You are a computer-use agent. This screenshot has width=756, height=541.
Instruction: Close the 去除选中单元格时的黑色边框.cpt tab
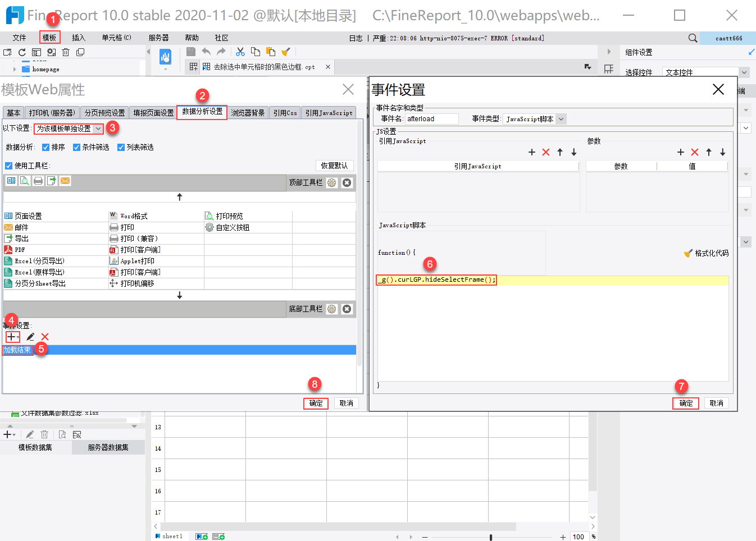click(328, 67)
